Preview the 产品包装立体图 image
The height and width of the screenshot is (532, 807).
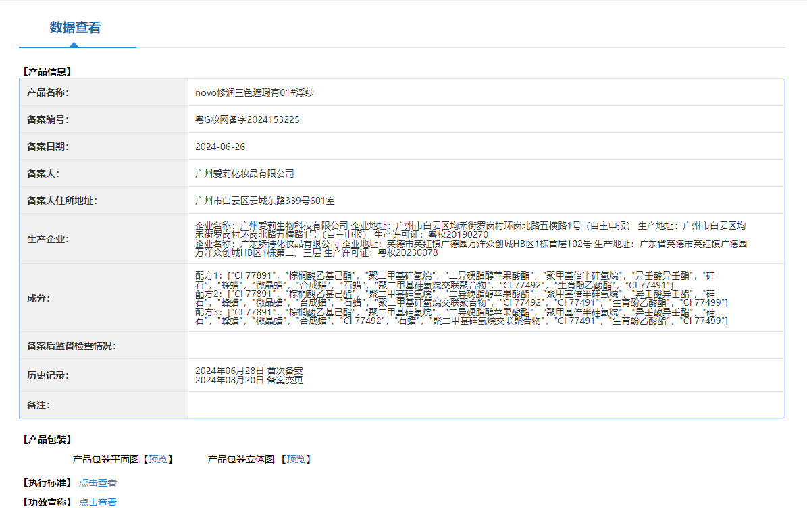click(x=296, y=459)
